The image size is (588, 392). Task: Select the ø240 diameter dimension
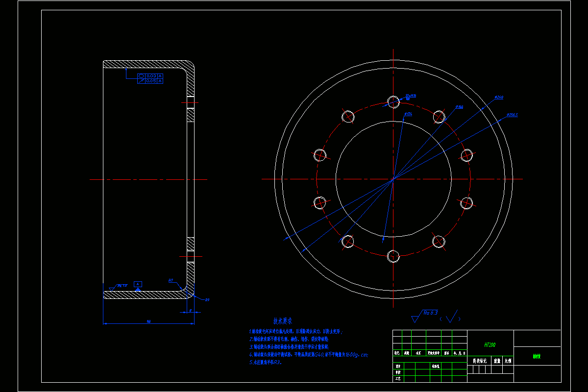499,98
